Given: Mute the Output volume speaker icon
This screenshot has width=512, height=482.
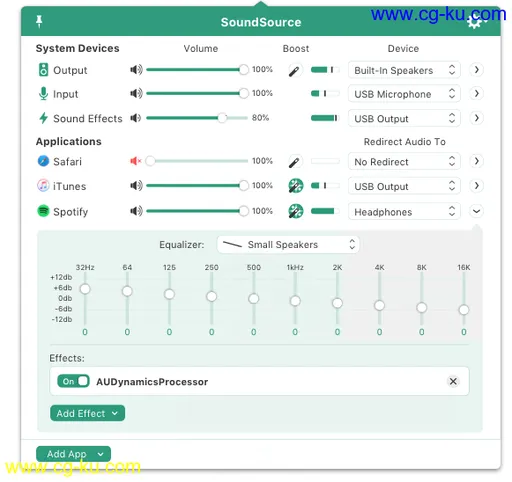Looking at the screenshot, I should [x=136, y=70].
